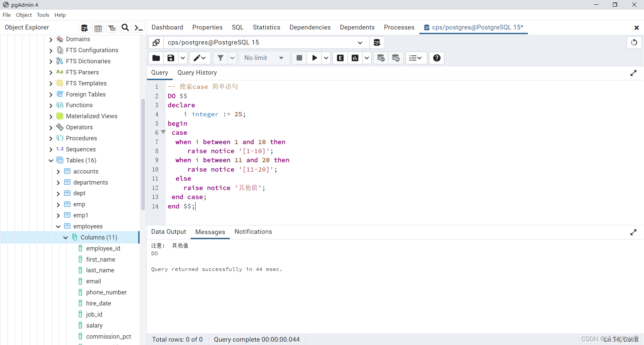This screenshot has width=644, height=345.
Task: Switch to the Data Output tab
Action: (168, 232)
